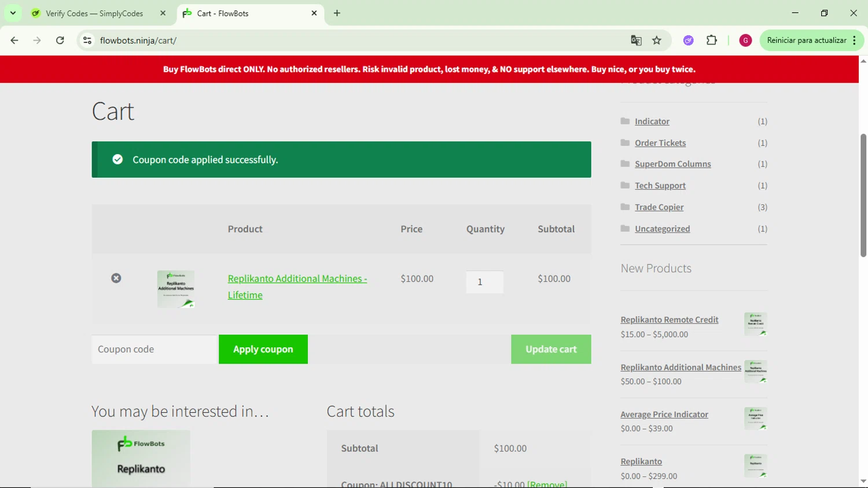Click the browser forward arrow
Viewport: 868px width, 488px height.
point(37,41)
